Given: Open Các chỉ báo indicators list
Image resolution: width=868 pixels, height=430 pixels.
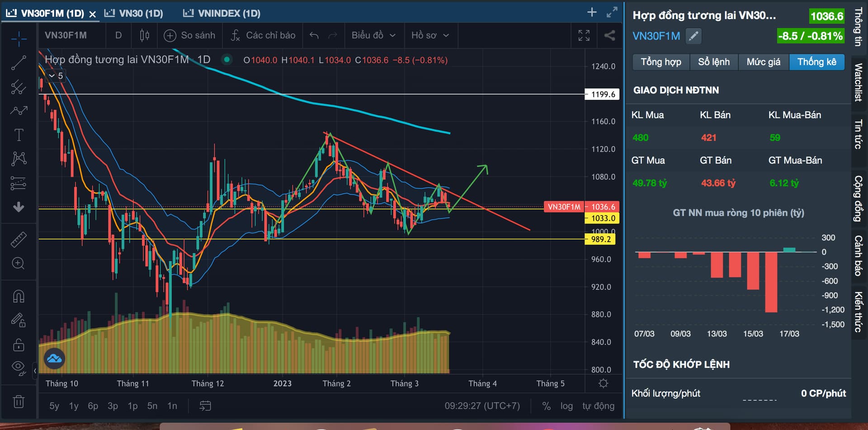Looking at the screenshot, I should pos(263,35).
